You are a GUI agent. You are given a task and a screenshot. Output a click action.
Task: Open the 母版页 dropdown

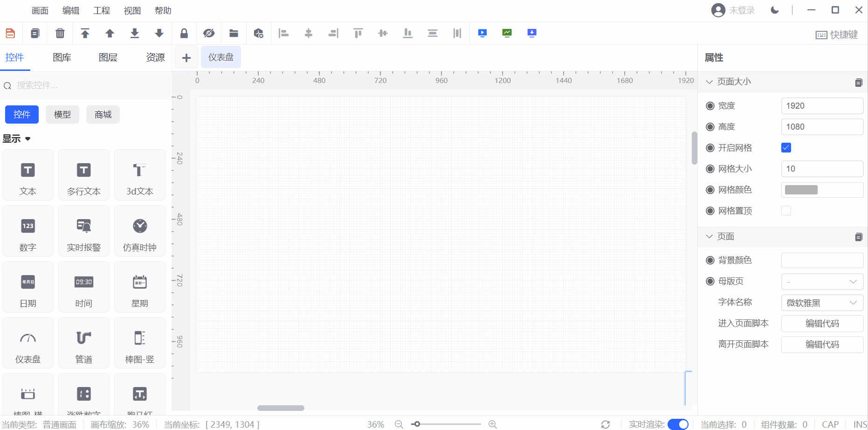[x=822, y=281]
